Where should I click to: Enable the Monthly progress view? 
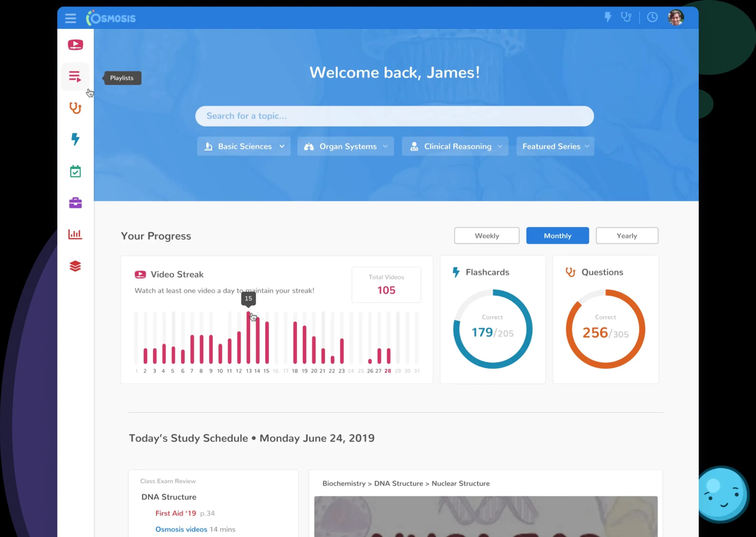pos(557,235)
